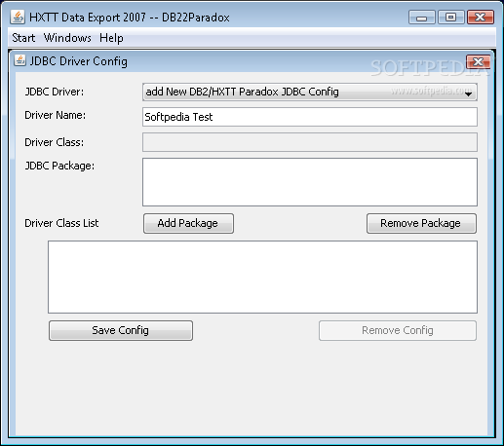The height and width of the screenshot is (446, 504).
Task: Click the Driver Name input field
Action: point(310,117)
